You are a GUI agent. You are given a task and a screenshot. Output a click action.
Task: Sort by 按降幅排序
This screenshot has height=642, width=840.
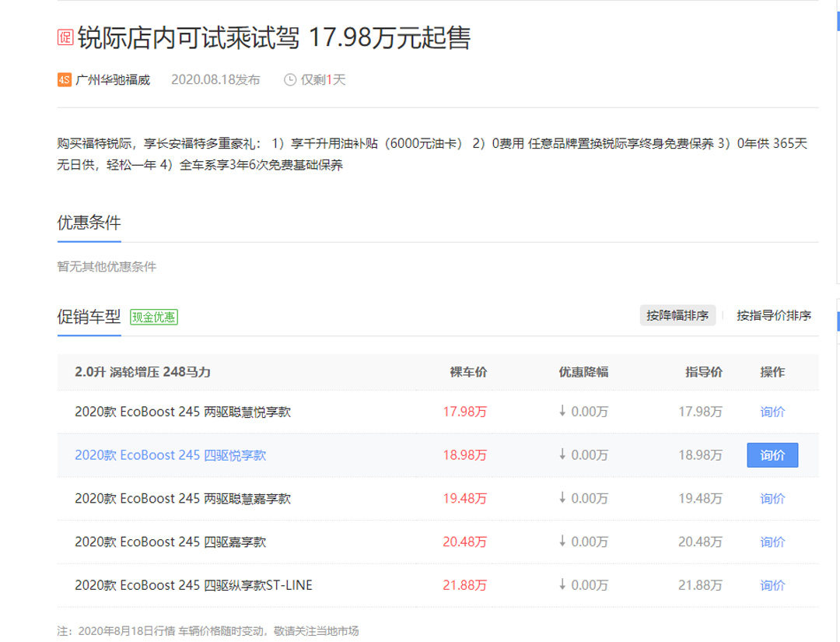(x=677, y=315)
